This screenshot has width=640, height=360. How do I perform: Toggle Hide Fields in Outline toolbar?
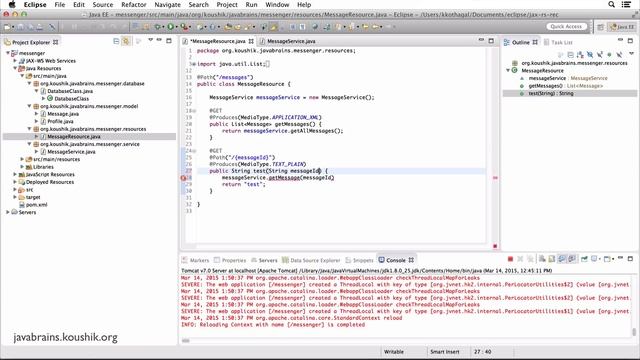[x=590, y=55]
